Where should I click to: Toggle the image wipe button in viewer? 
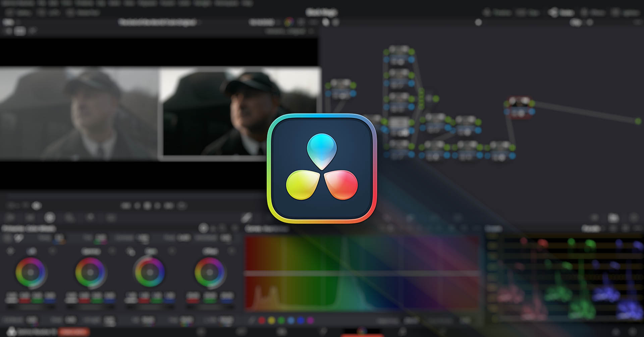tap(20, 31)
